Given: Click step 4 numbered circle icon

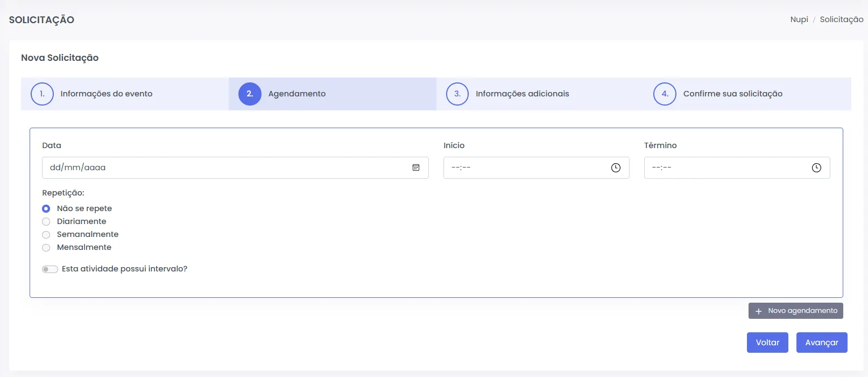Looking at the screenshot, I should (665, 94).
